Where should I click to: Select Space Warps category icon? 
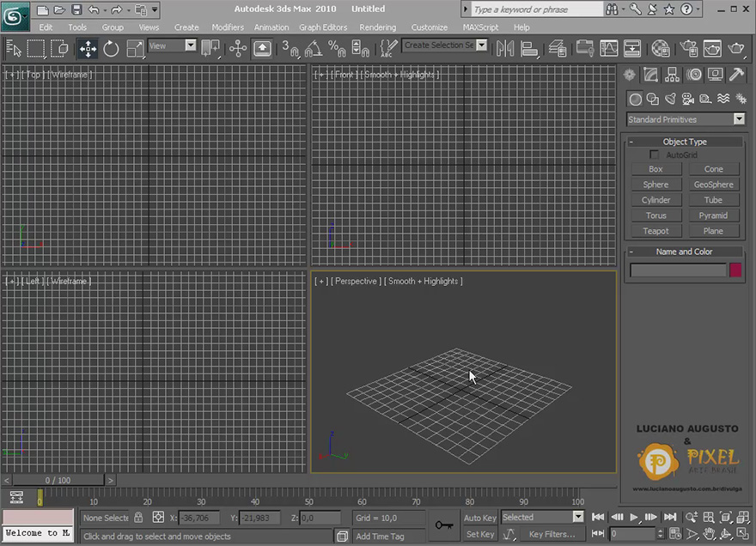click(x=723, y=99)
